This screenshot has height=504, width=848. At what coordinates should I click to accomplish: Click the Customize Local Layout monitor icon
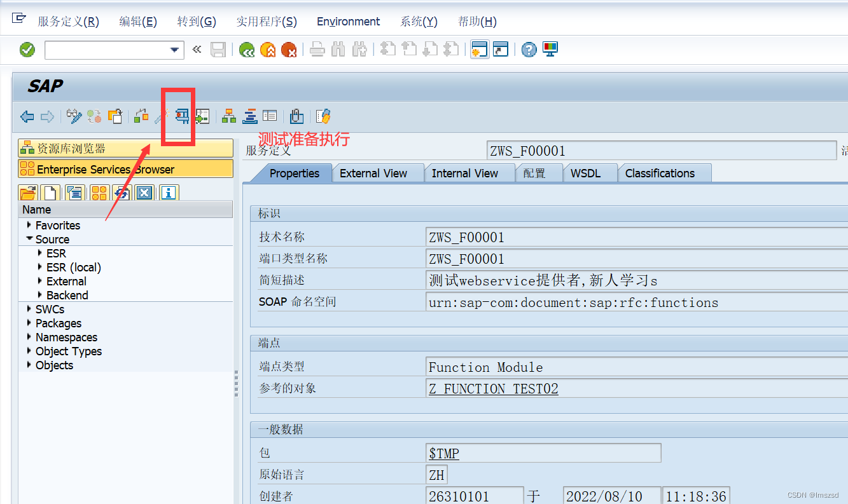[550, 50]
